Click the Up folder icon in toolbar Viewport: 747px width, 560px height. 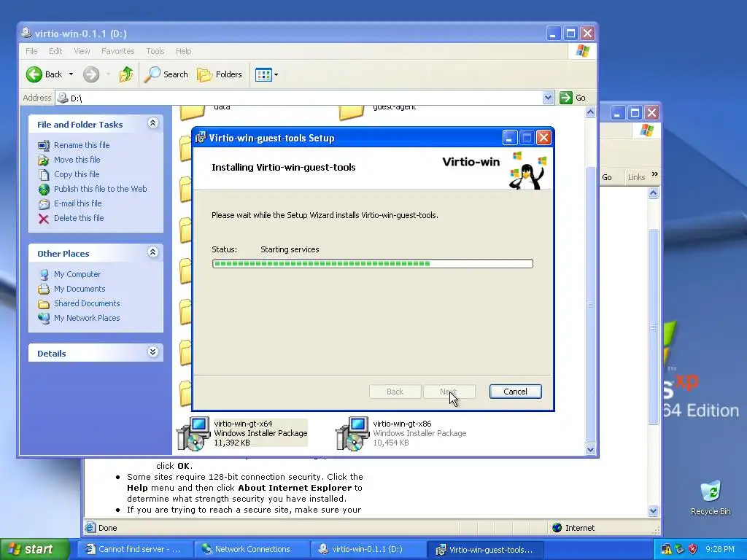pos(126,74)
